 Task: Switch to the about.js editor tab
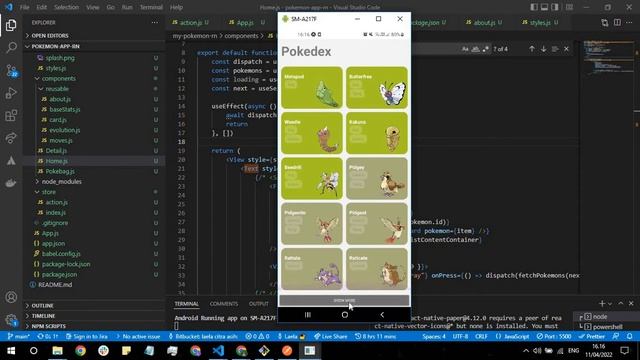(x=484, y=22)
